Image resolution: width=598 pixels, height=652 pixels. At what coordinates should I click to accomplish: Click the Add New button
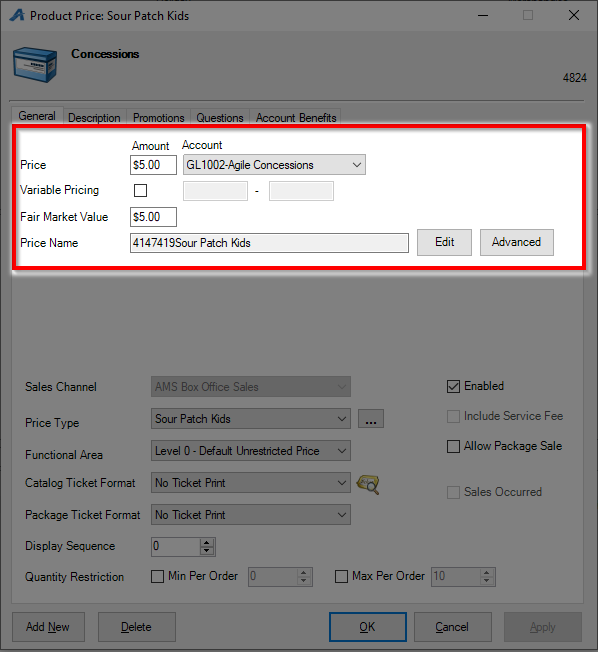coord(48,627)
